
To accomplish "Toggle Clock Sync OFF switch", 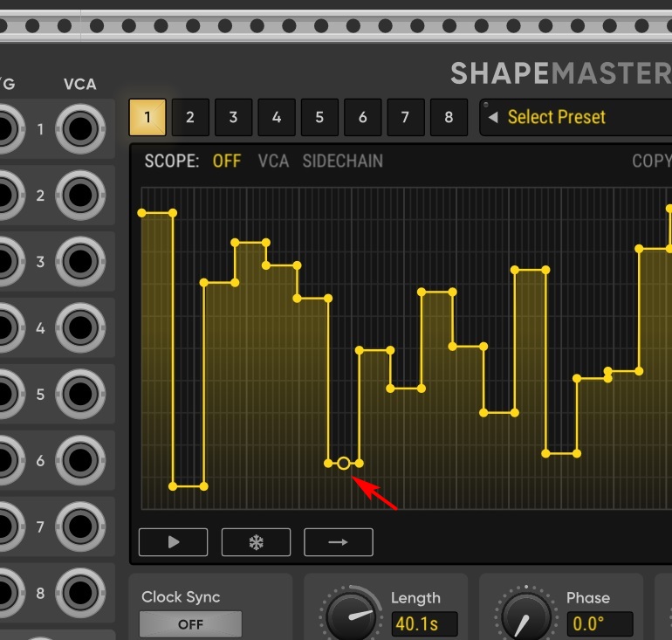I will (x=190, y=624).
